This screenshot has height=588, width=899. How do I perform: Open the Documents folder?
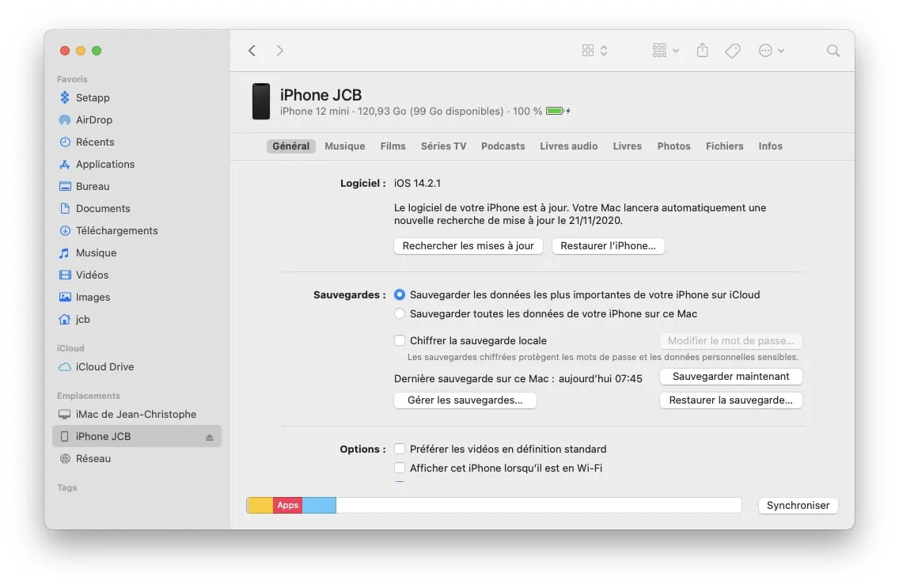tap(136, 209)
